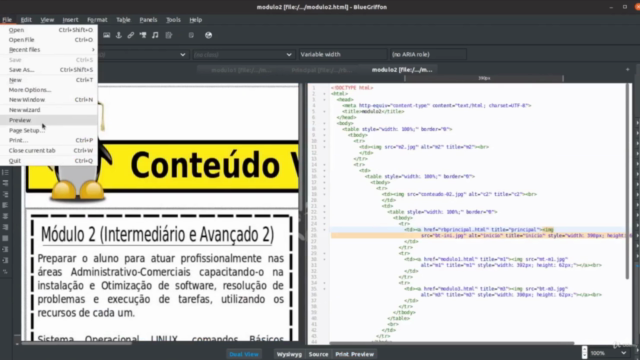
Task: Click the insert form toolbar icon
Action: pos(169,35)
